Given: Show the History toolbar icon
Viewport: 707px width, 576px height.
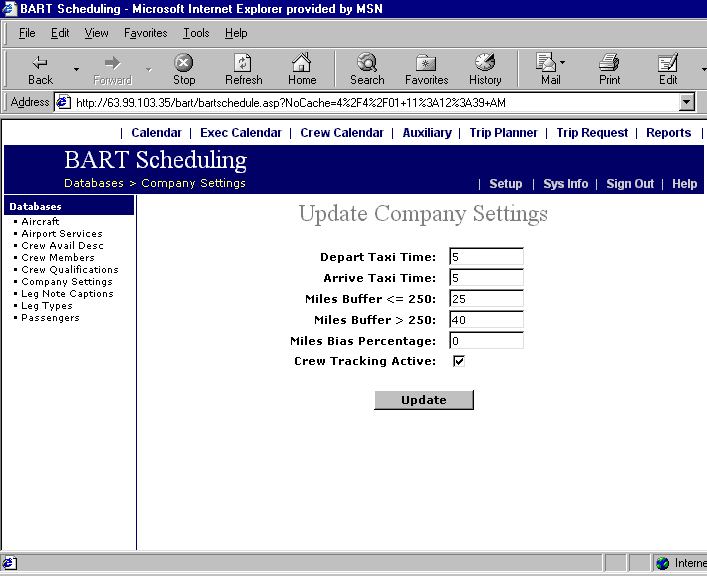Looking at the screenshot, I should click(485, 69).
